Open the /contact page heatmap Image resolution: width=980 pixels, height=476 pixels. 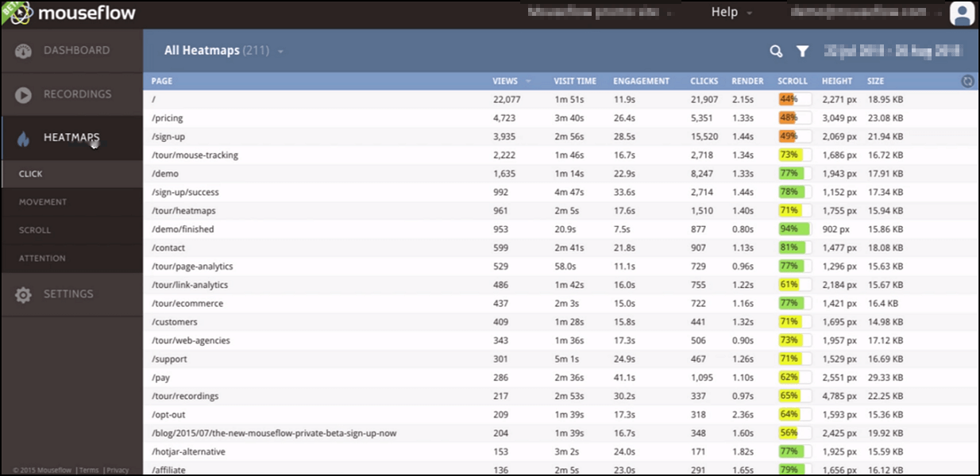click(168, 248)
